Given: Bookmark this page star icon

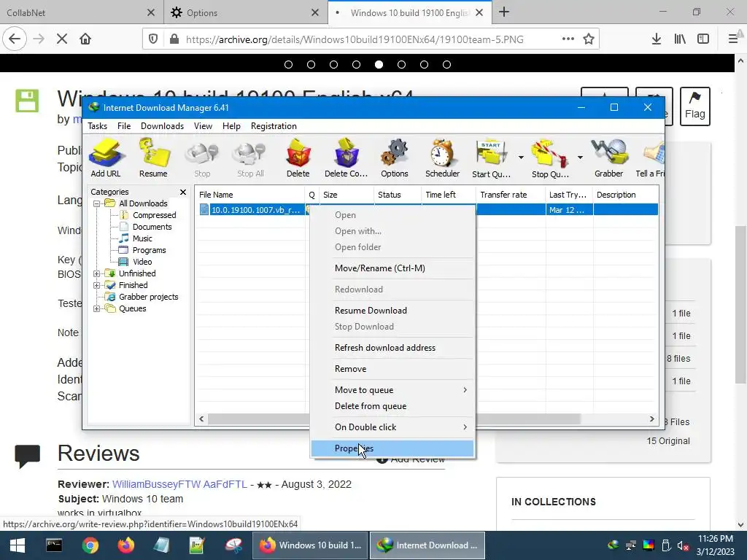Looking at the screenshot, I should click(589, 39).
